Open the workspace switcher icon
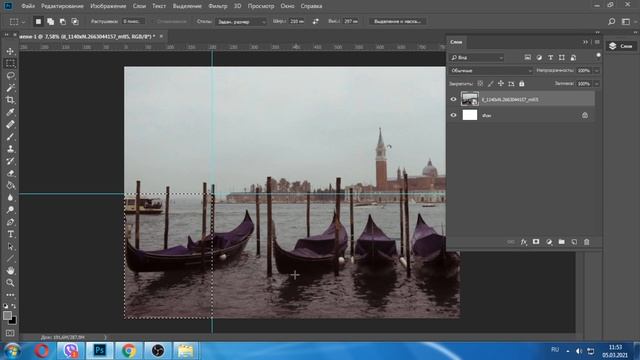640x360 pixels. 626,22
